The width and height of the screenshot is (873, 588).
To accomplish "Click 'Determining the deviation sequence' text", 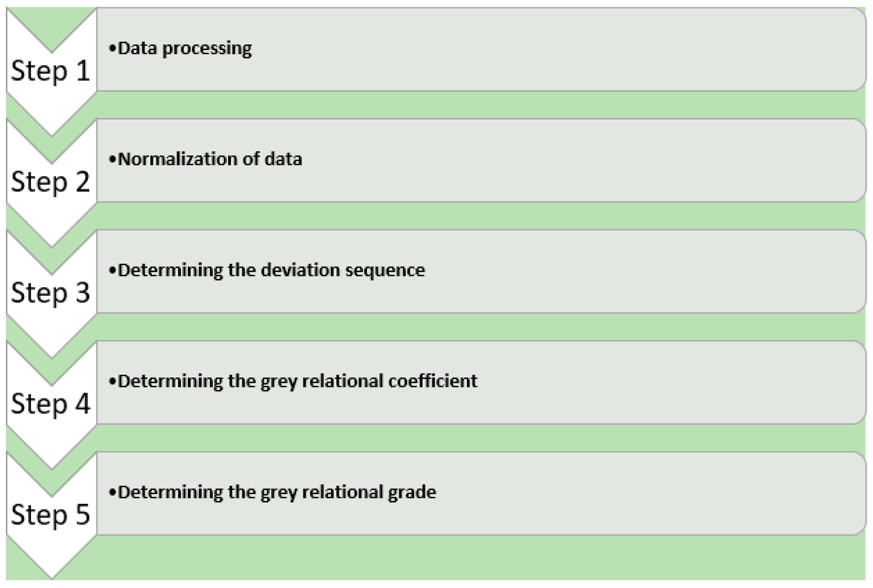I will pyautogui.click(x=271, y=270).
